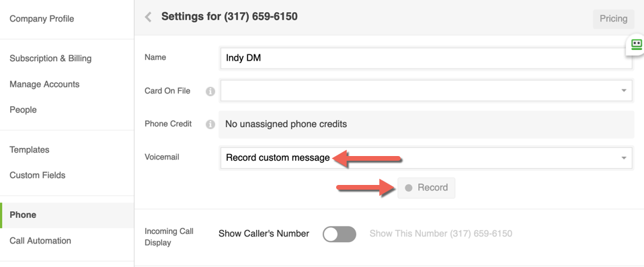This screenshot has width=644, height=267.
Task: Open the Templates section
Action: coord(29,149)
